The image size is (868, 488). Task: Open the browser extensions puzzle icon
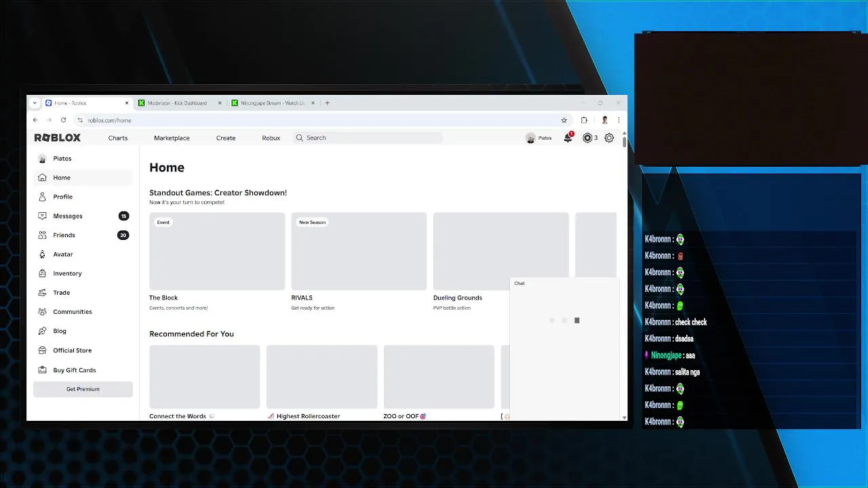pos(584,120)
